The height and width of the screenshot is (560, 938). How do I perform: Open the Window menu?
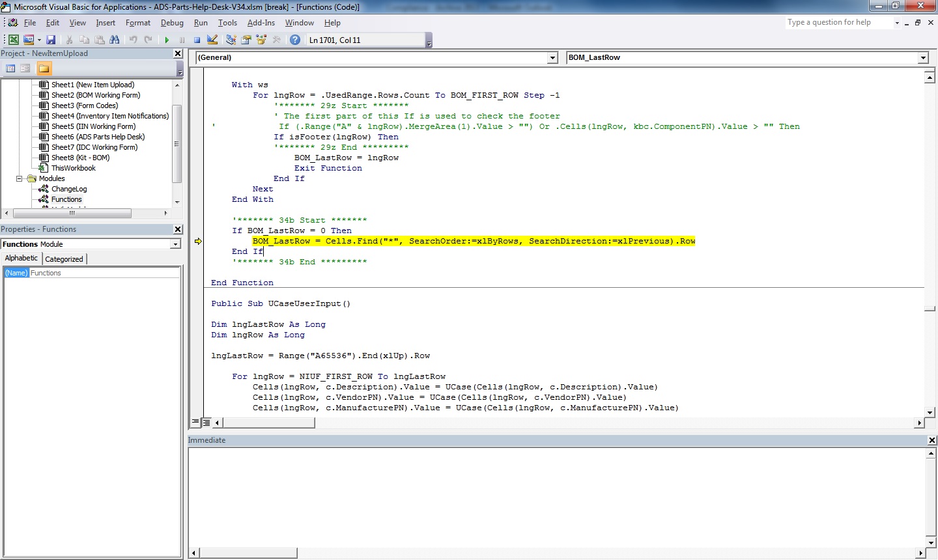pos(300,23)
